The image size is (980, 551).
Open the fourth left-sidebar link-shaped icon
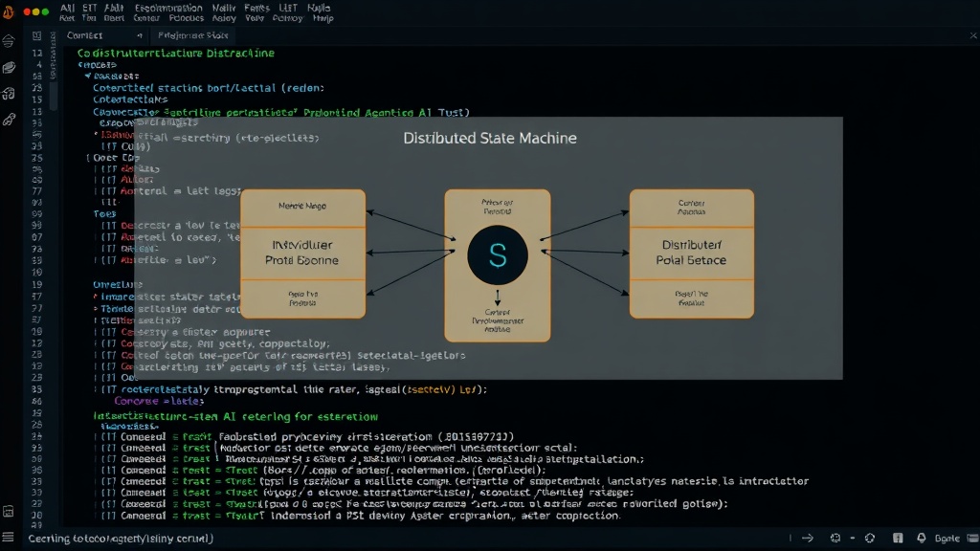tap(8, 120)
